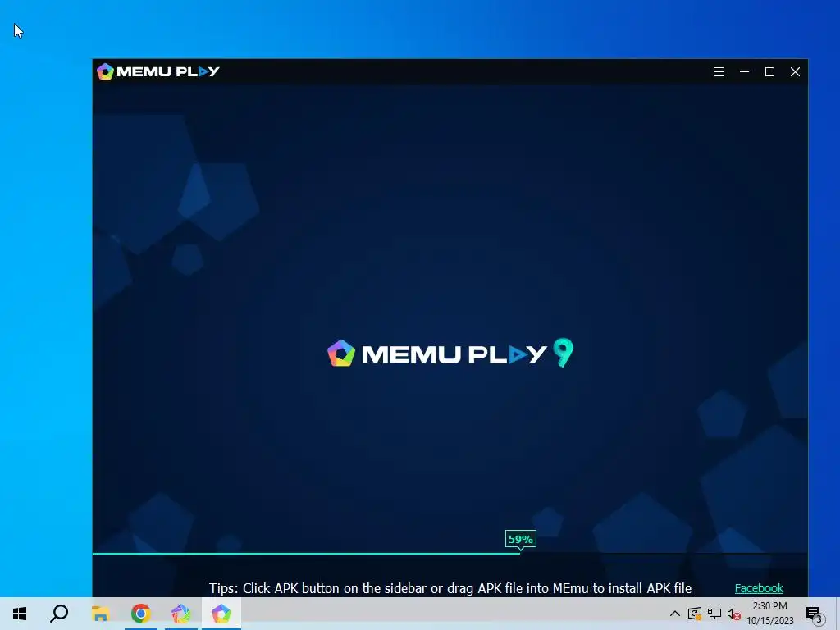Open the Windows Start menu
Image resolution: width=840 pixels, height=630 pixels.
tap(20, 614)
